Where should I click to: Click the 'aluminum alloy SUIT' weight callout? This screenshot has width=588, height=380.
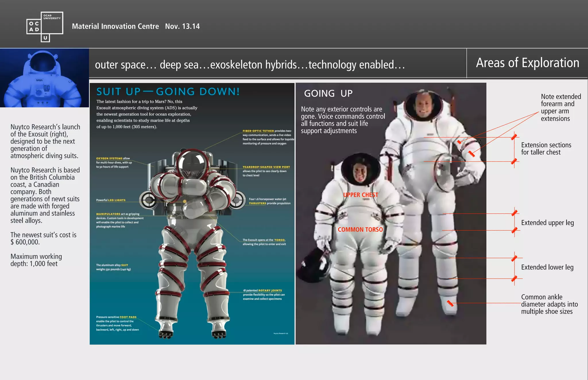(113, 267)
